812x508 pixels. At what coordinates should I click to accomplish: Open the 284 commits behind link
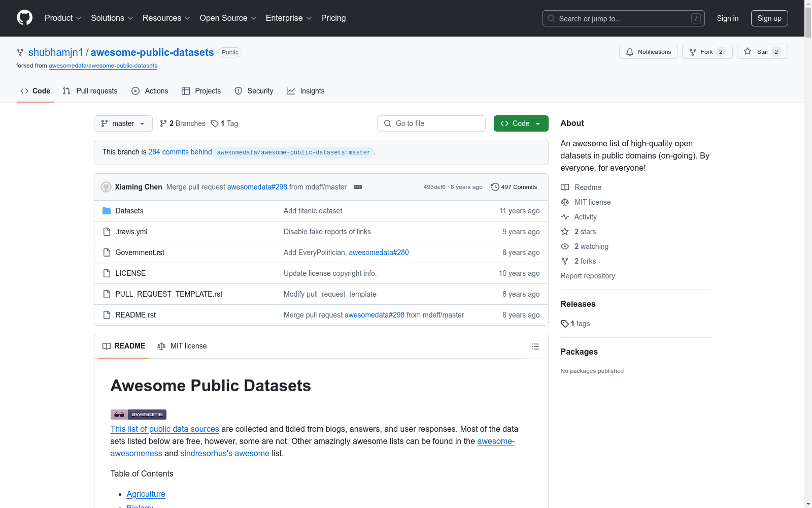pyautogui.click(x=180, y=152)
